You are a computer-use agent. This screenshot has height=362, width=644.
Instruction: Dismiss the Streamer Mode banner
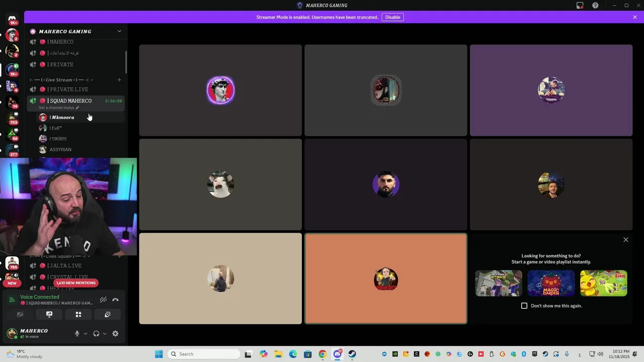pos(635,17)
